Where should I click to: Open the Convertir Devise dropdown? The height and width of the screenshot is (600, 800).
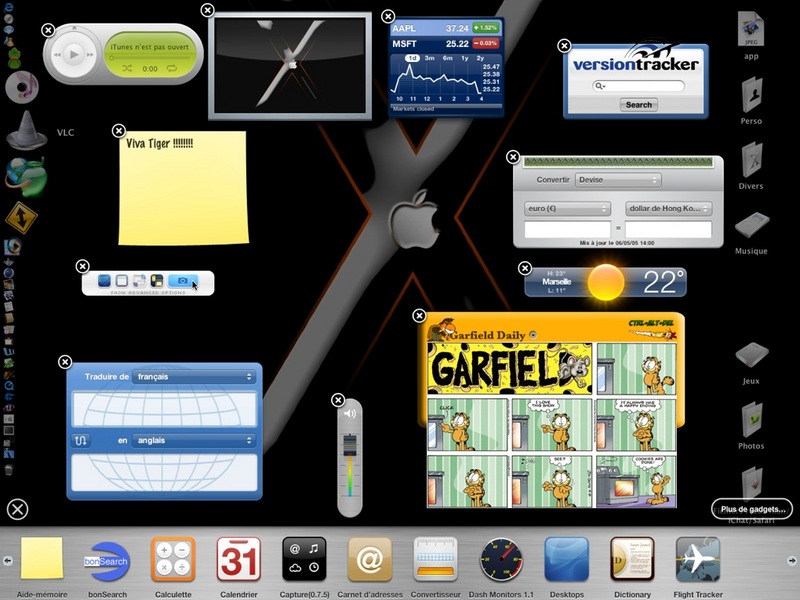(x=618, y=180)
